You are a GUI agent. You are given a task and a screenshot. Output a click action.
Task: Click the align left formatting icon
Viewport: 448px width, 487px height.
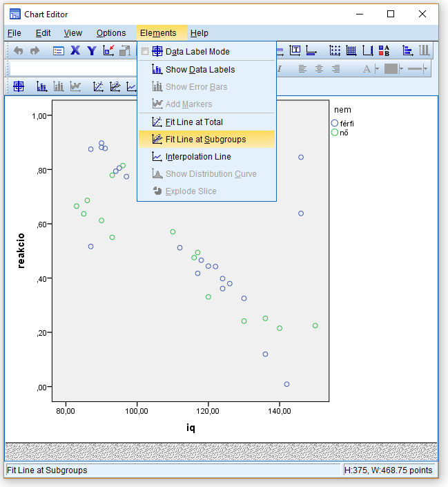(x=302, y=68)
